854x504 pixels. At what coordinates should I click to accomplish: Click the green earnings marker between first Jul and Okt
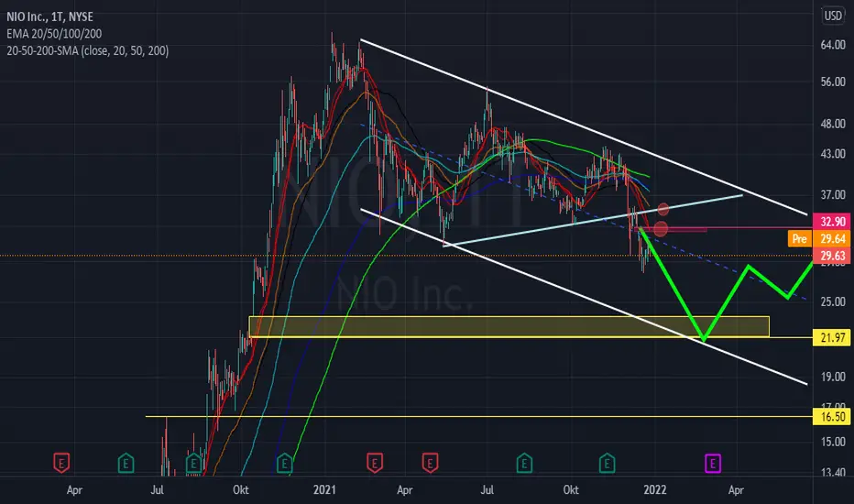(x=193, y=463)
